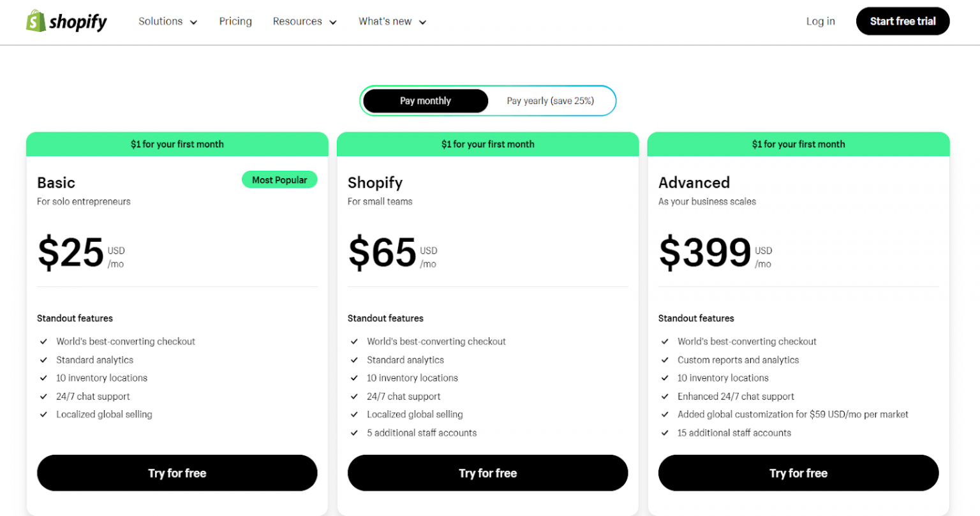The width and height of the screenshot is (980, 516).
Task: Click the checkmark next to 15 additional staff accounts
Action: [665, 432]
